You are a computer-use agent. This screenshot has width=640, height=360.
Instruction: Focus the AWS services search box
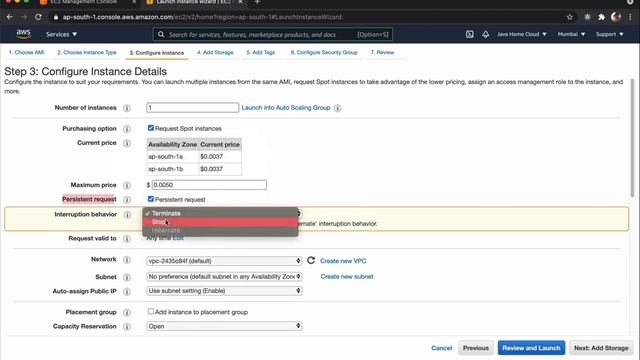click(273, 34)
